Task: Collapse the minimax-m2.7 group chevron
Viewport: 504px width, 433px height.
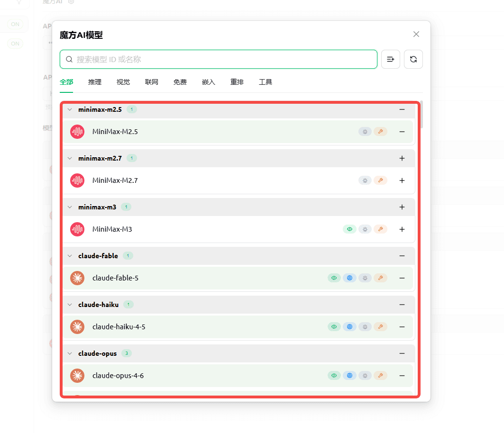Action: coord(70,158)
